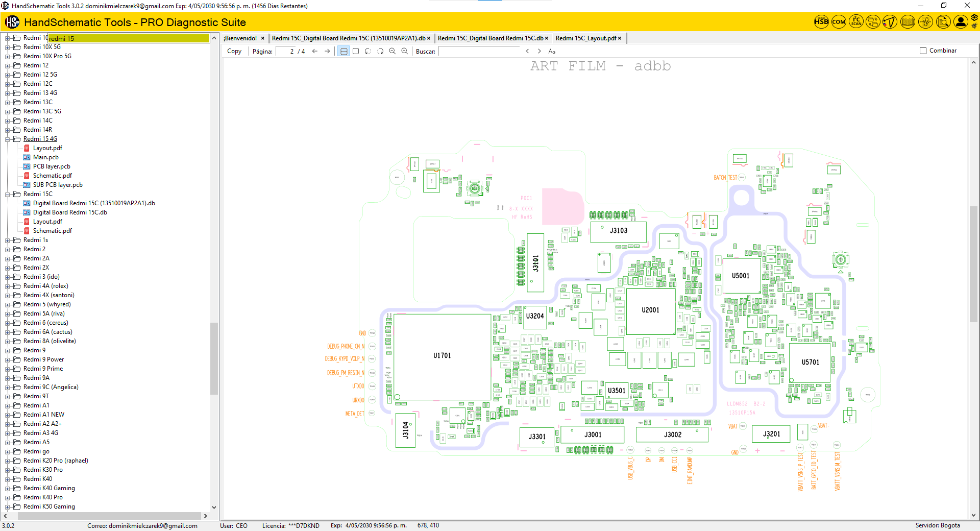Select the Redmi 13C 5G folder
The height and width of the screenshot is (531, 980).
(42, 111)
